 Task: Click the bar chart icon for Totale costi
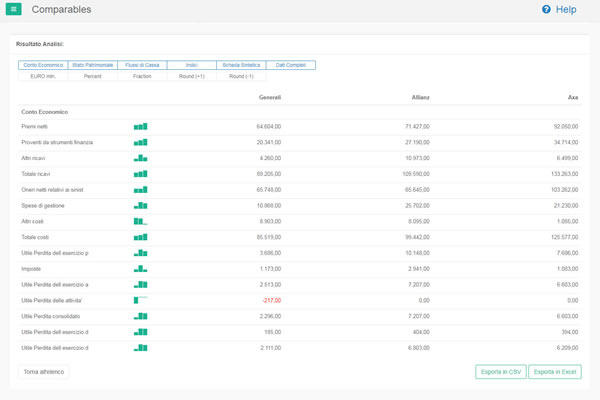coord(140,237)
